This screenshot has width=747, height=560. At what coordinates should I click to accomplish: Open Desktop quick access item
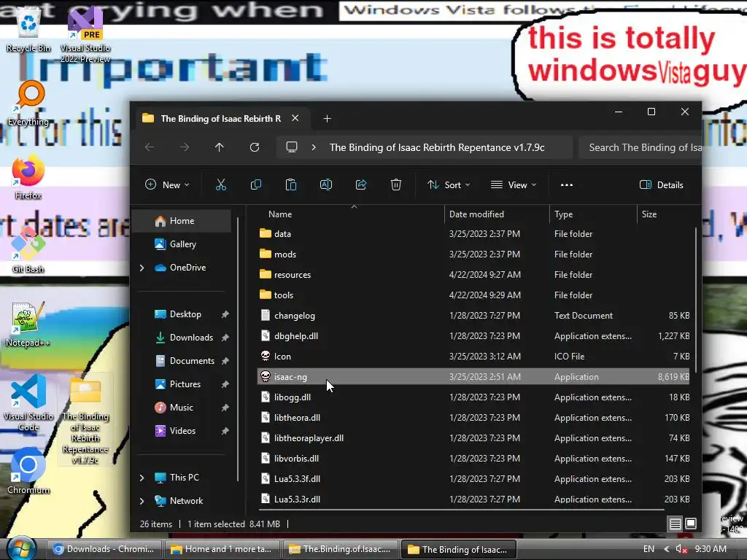[183, 314]
